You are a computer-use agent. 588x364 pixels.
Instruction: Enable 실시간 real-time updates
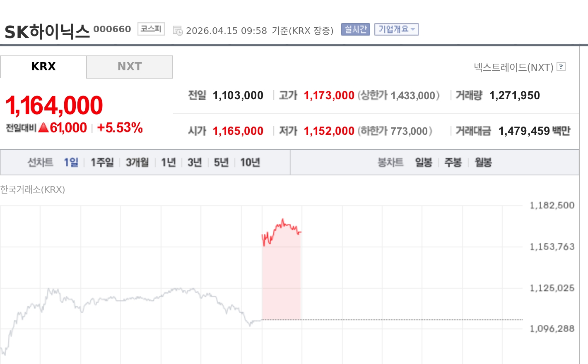point(355,29)
